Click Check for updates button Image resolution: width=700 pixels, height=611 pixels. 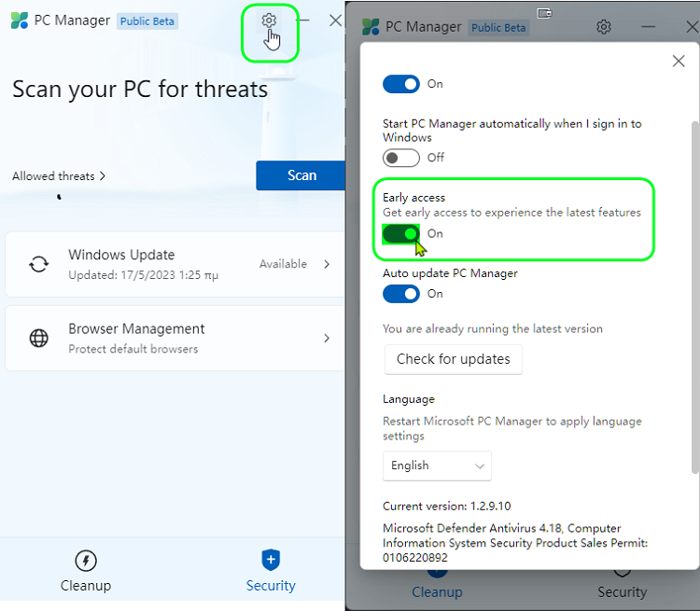click(453, 359)
